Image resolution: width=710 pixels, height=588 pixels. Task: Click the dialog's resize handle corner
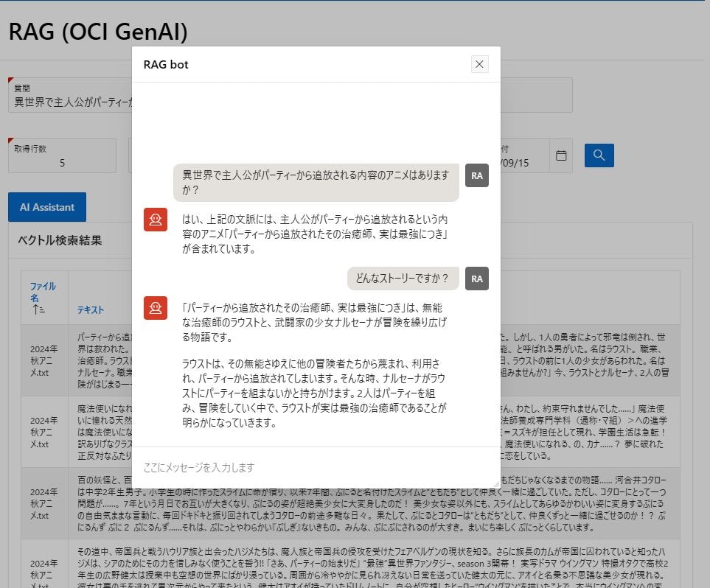tap(496, 483)
